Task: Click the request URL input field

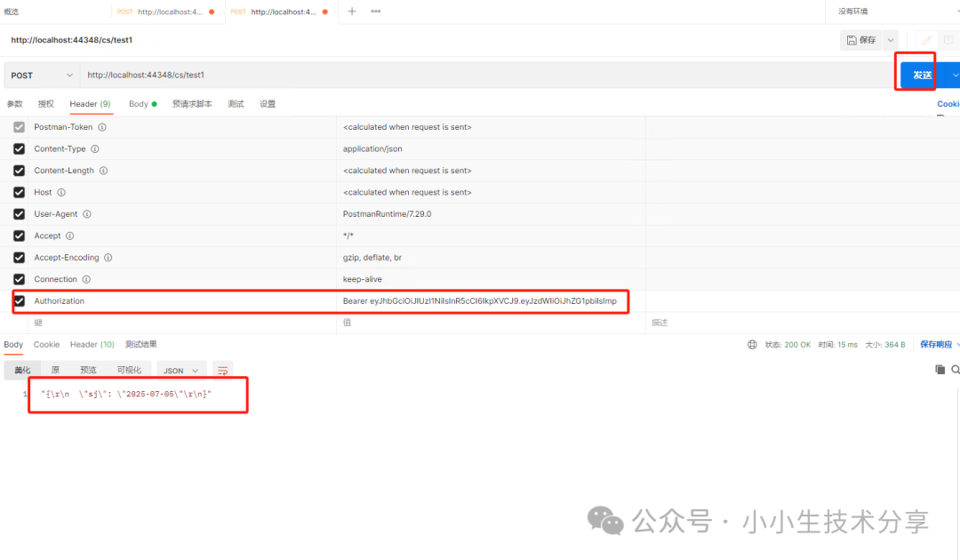Action: (x=489, y=75)
